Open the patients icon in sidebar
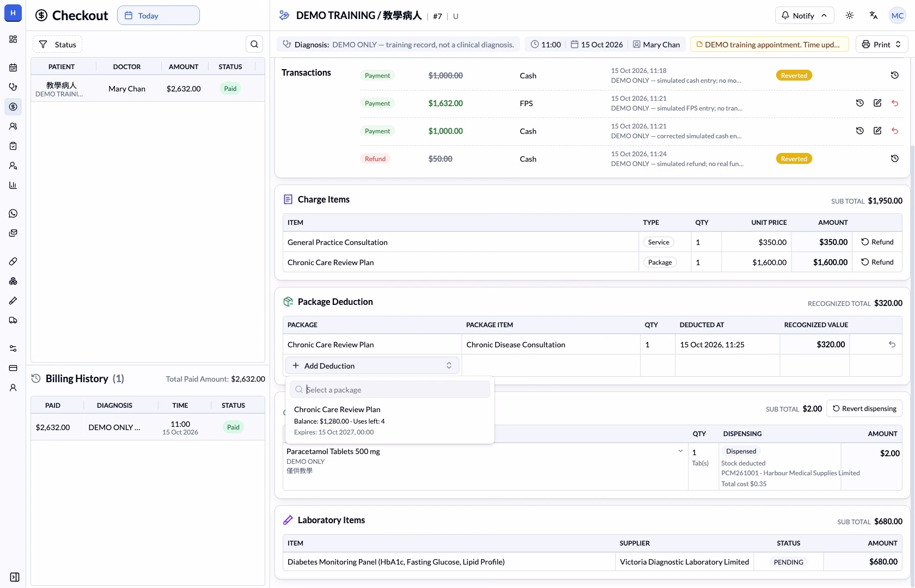 13,126
